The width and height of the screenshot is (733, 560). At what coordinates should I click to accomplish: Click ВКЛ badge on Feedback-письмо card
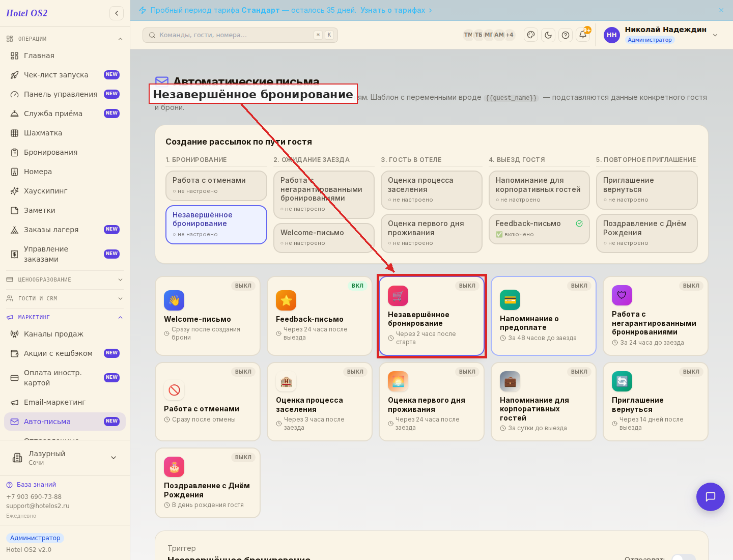tap(357, 286)
